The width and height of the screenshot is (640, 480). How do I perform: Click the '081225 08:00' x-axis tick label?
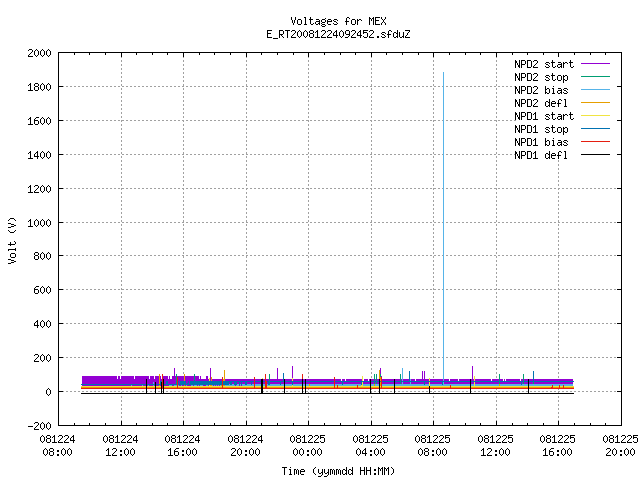[432, 446]
